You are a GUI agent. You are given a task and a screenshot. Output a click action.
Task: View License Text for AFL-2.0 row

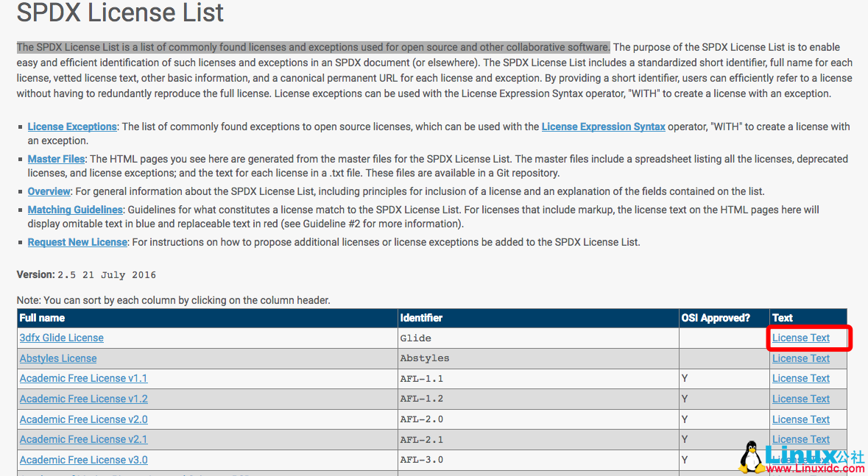click(x=800, y=419)
